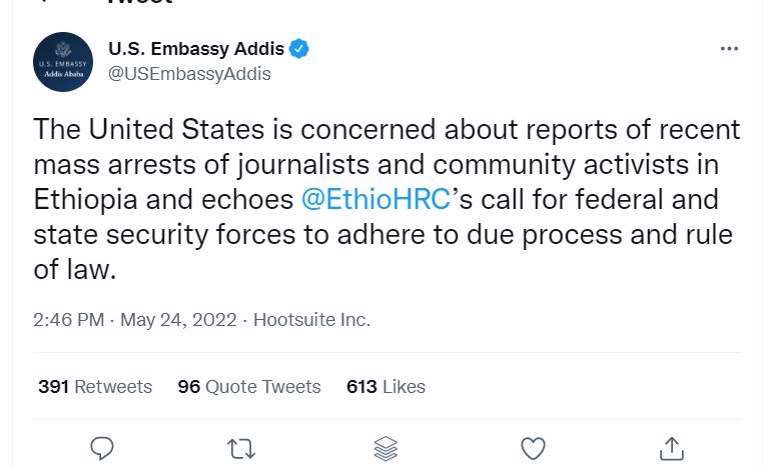Click the number 391 retweet count
The image size is (763, 467).
54,387
